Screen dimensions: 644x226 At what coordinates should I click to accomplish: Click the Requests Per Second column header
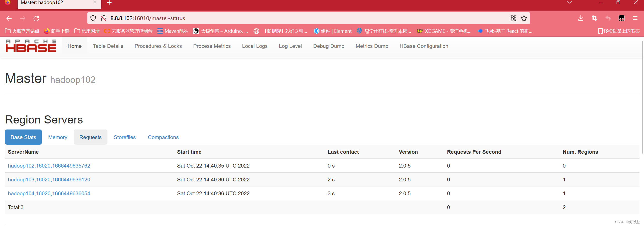[474, 152]
